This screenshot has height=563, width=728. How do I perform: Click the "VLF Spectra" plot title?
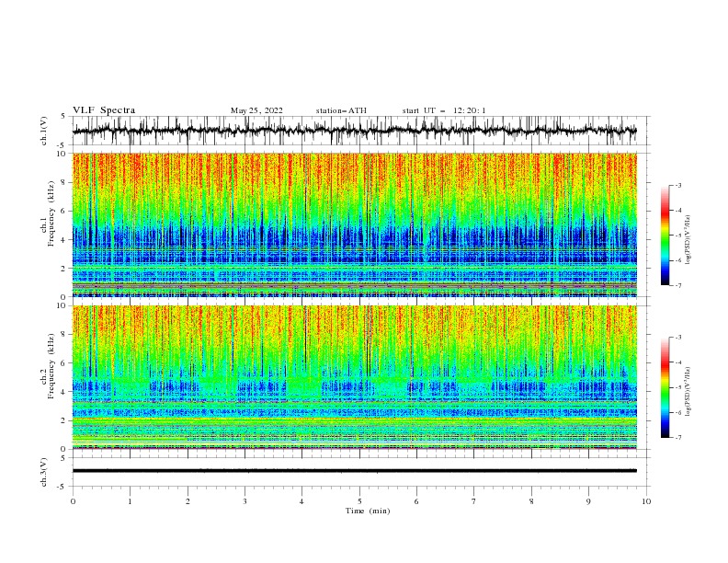[x=104, y=110]
